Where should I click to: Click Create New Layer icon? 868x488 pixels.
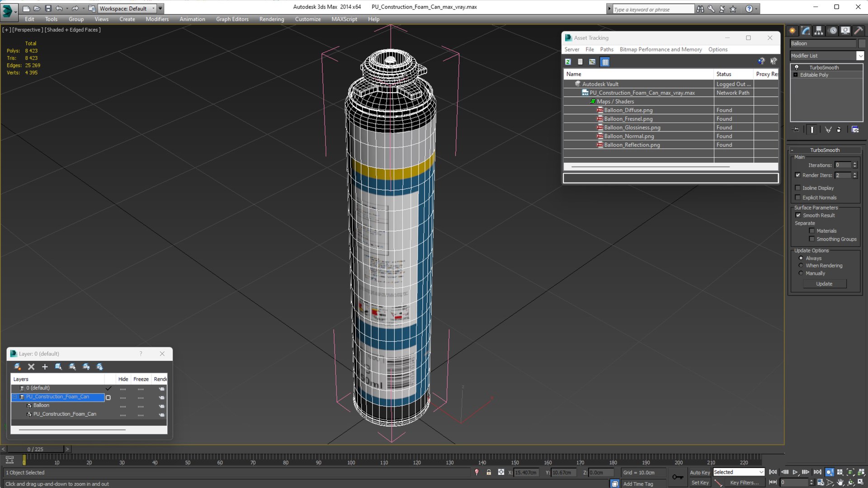click(17, 367)
